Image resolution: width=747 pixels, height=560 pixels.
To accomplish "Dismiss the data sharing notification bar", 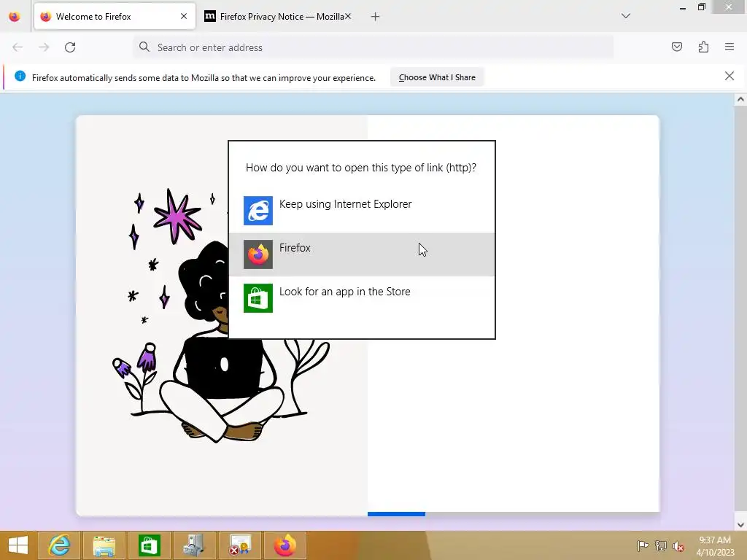I will (x=729, y=76).
